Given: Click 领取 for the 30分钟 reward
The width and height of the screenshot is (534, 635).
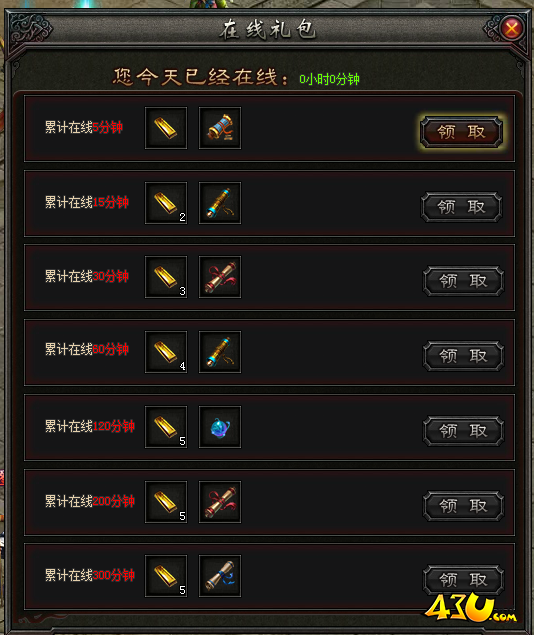Looking at the screenshot, I should point(463,281).
